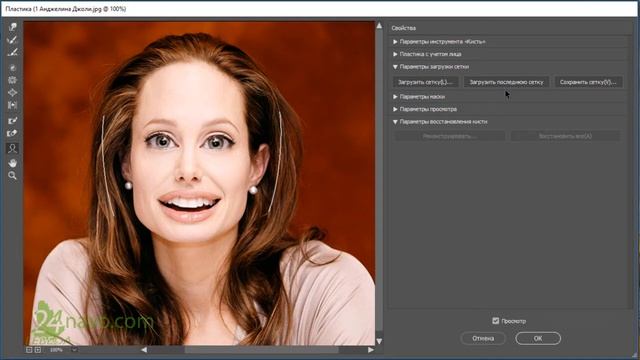Confirm with the OK button
This screenshot has height=360, width=640.
coord(538,338)
